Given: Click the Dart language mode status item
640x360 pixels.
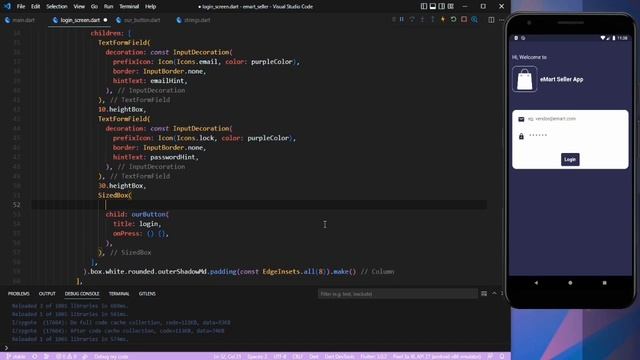Looking at the screenshot, I should click(x=314, y=356).
